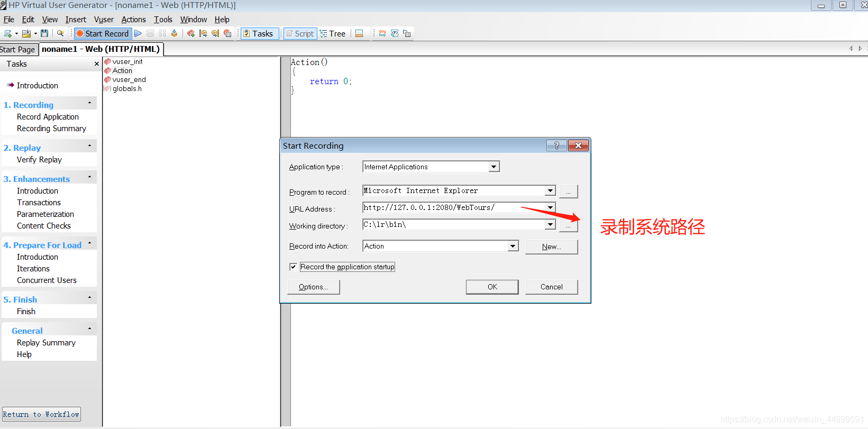
Task: Click the Compile script toolbar icon
Action: tap(174, 33)
